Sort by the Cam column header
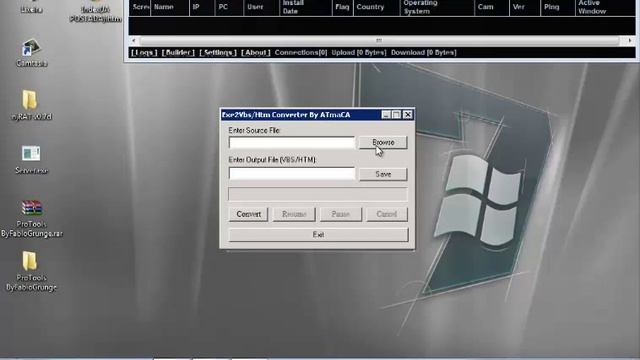640x360 pixels. [492, 7]
